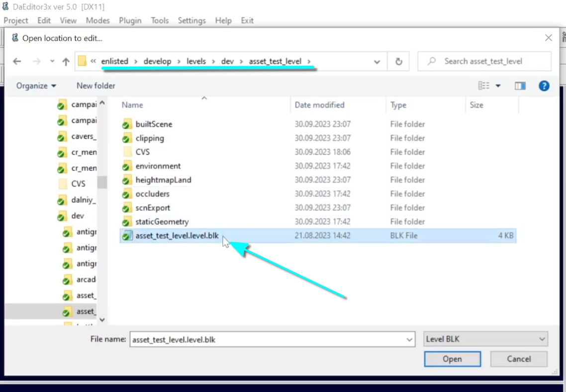Select the asset_test_level.level.blk file
The image size is (566, 392).
tap(177, 236)
